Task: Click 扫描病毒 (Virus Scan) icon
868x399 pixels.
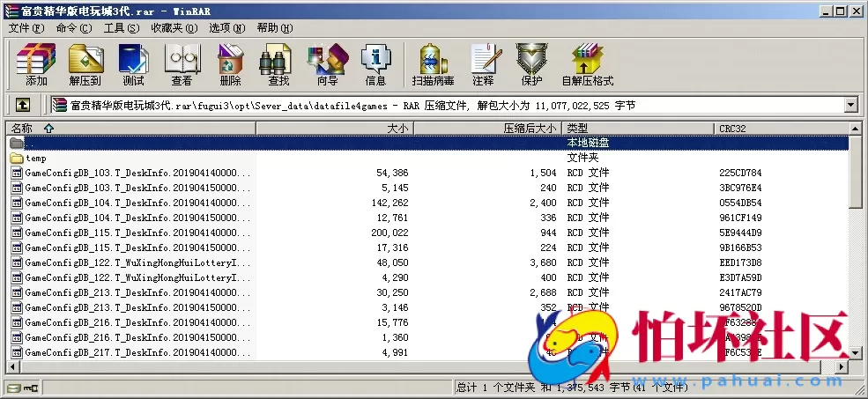Action: 434,65
